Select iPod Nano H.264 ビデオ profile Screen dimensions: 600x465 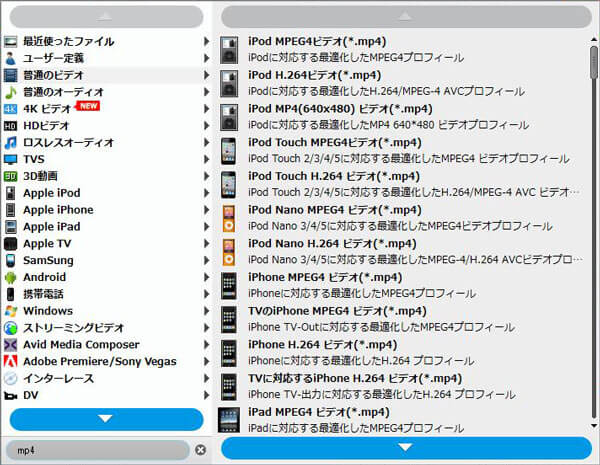(401, 251)
